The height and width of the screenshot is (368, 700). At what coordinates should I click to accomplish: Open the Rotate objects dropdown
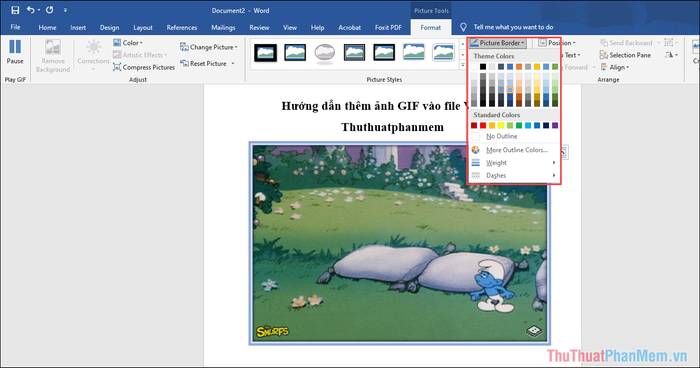[671, 54]
